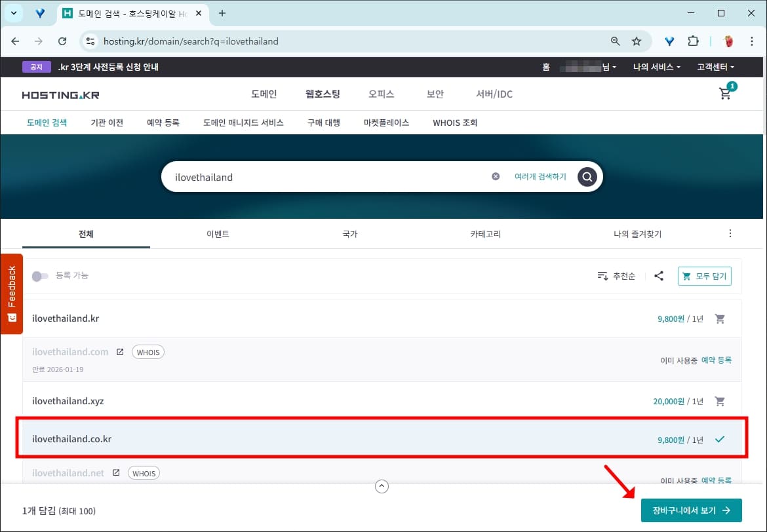Go back in browser history
Image resolution: width=767 pixels, height=532 pixels.
click(x=15, y=41)
